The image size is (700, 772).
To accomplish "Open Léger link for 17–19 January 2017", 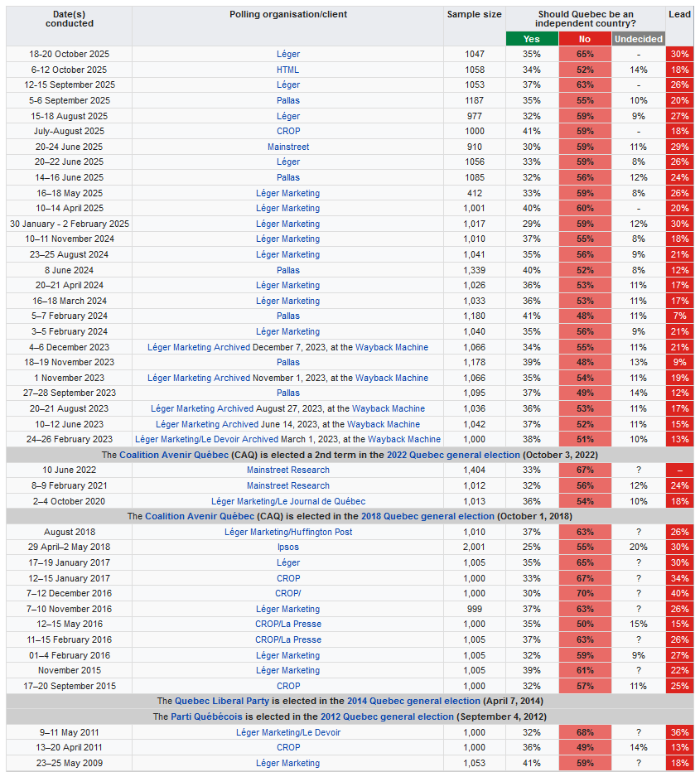I will pyautogui.click(x=288, y=562).
